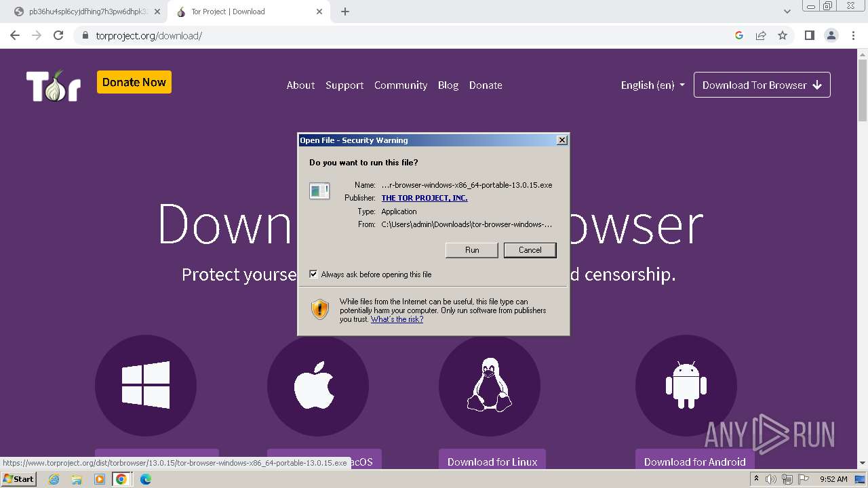
Task: Open the tab search chevron
Action: 787,12
